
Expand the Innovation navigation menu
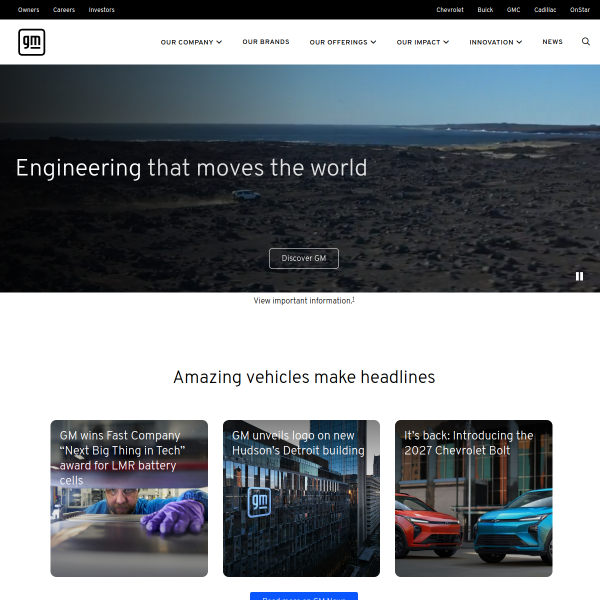[496, 42]
